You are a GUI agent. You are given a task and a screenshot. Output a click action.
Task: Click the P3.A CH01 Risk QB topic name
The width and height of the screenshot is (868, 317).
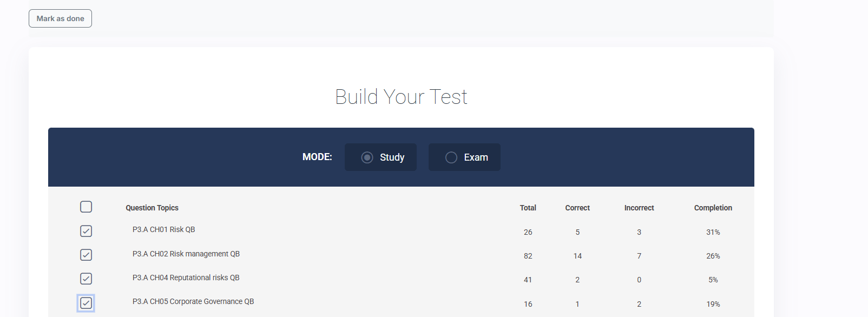click(163, 229)
